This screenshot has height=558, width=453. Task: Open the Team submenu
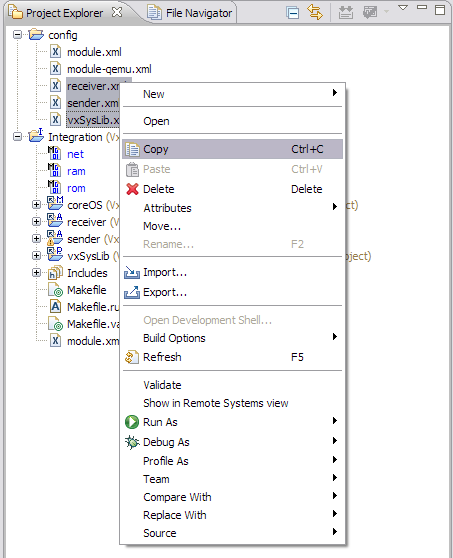click(x=232, y=479)
